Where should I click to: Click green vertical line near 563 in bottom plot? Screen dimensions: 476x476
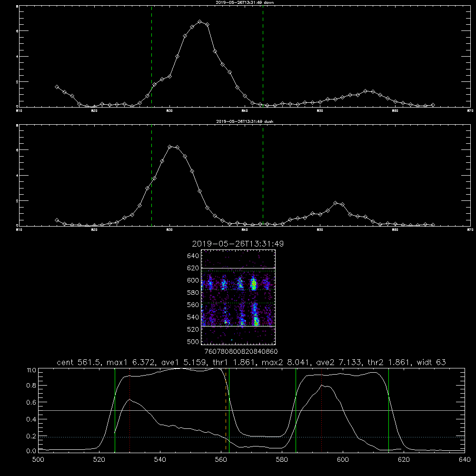pyautogui.click(x=229, y=410)
